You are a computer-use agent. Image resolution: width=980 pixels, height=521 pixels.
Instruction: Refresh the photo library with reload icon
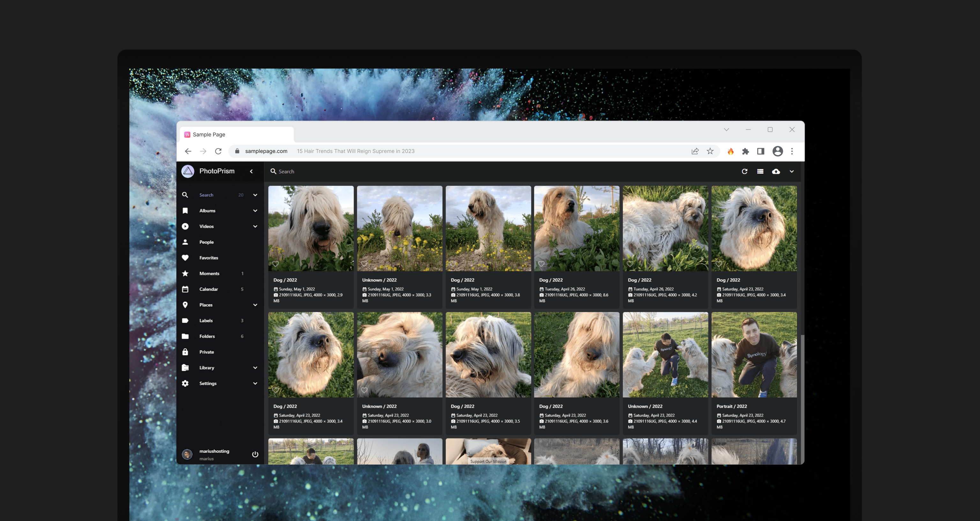point(745,172)
